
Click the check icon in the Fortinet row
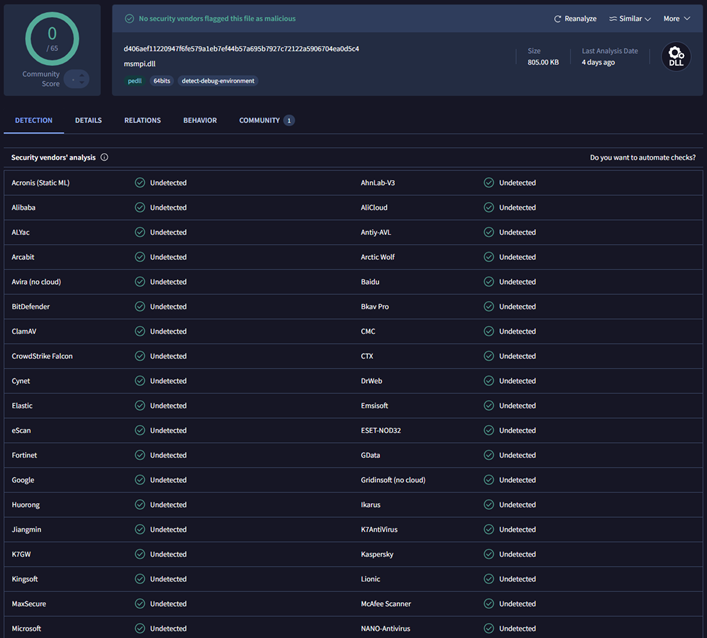tap(140, 455)
